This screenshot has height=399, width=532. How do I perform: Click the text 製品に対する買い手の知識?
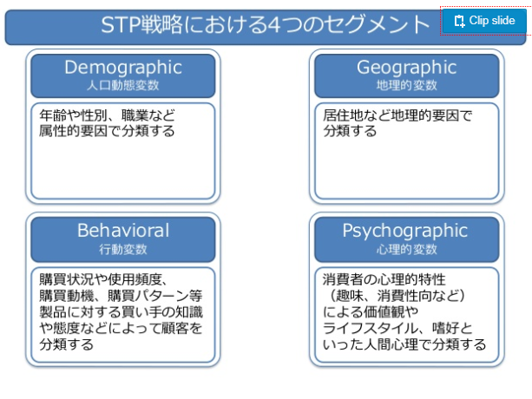click(121, 312)
